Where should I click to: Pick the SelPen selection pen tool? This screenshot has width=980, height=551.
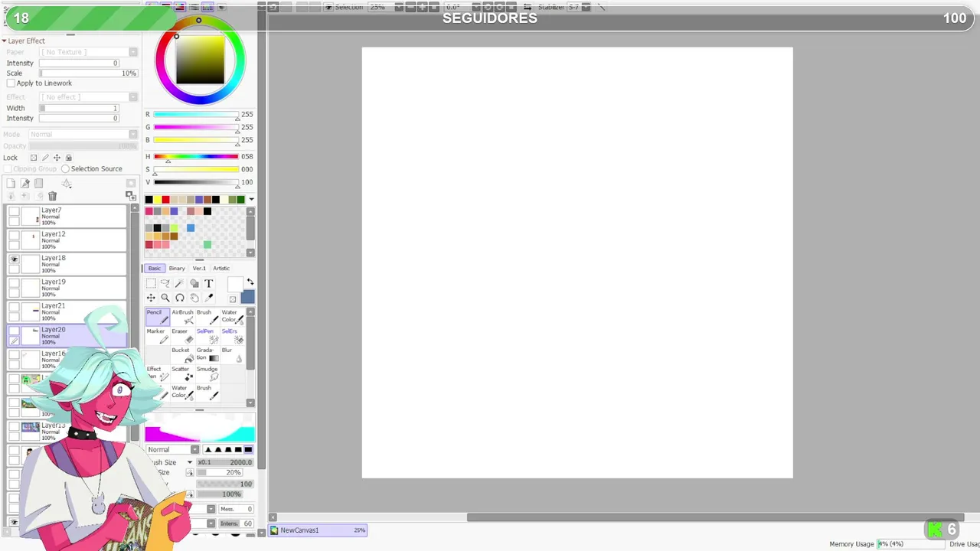(207, 336)
